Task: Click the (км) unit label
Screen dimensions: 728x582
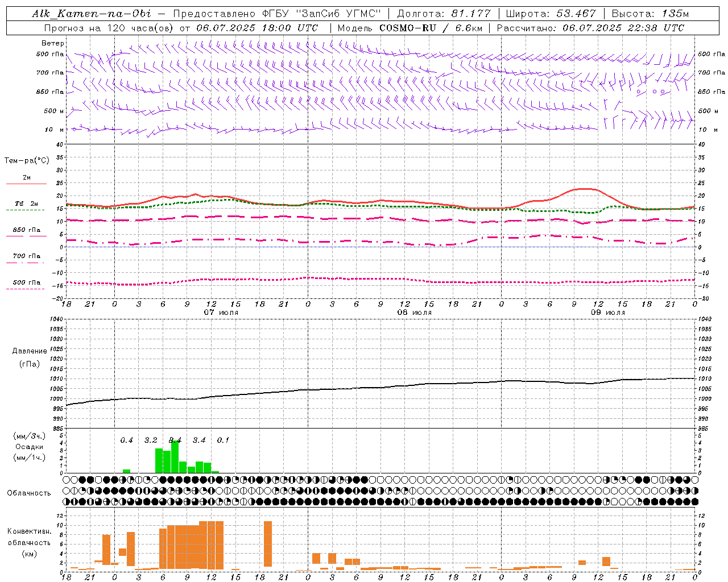Action: 29,554
